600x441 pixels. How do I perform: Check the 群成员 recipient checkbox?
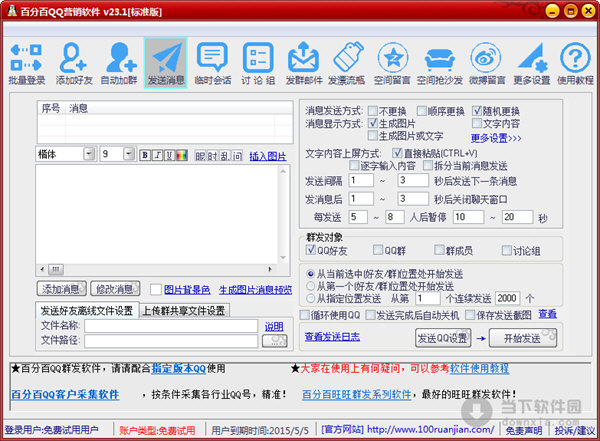point(439,250)
